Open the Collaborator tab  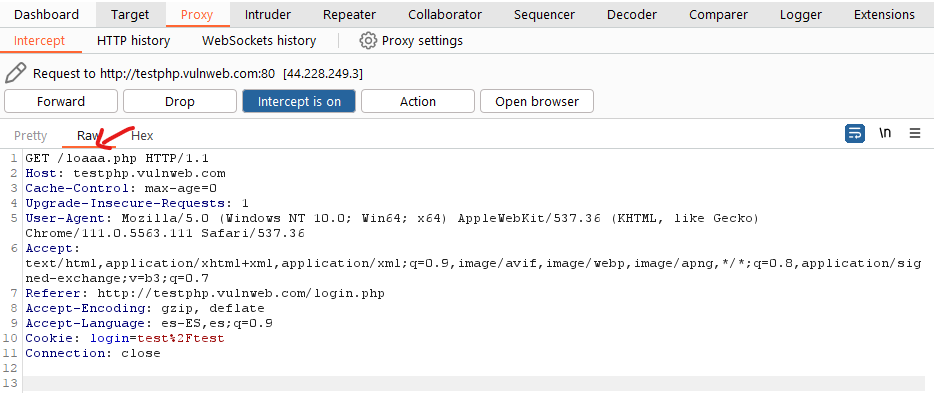(x=445, y=14)
